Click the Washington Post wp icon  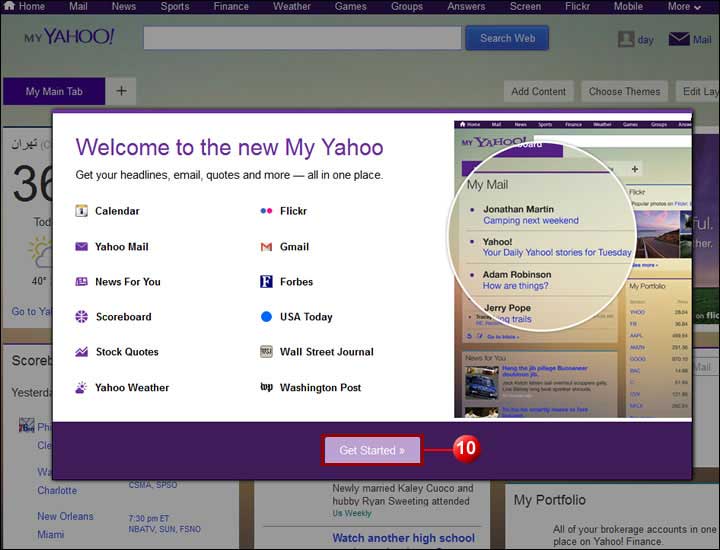coord(266,387)
